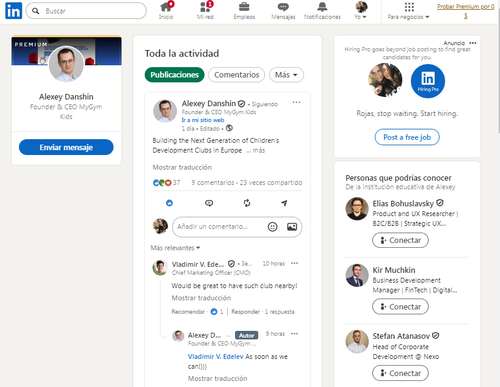Connect with Stefan Atanasov
The height and width of the screenshot is (387, 500).
[400, 373]
